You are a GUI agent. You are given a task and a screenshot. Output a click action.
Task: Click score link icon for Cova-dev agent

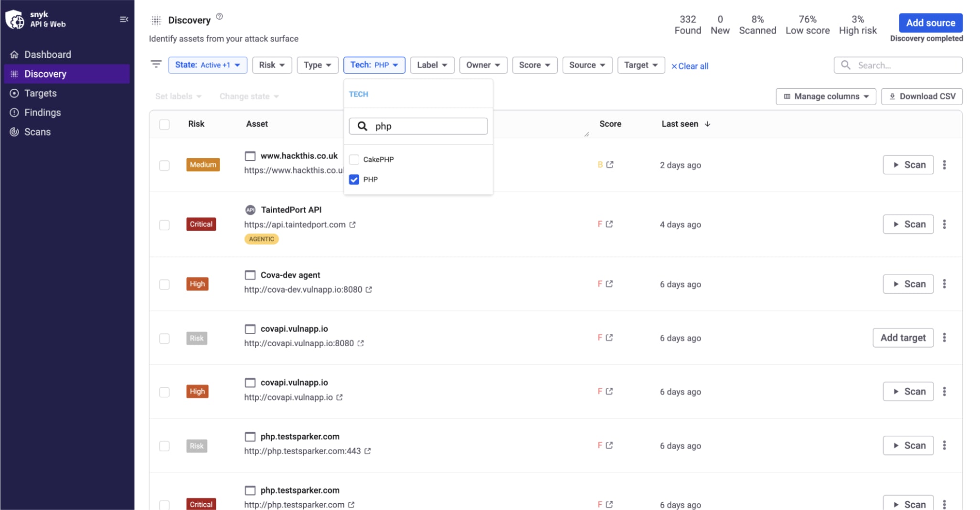[x=609, y=284]
